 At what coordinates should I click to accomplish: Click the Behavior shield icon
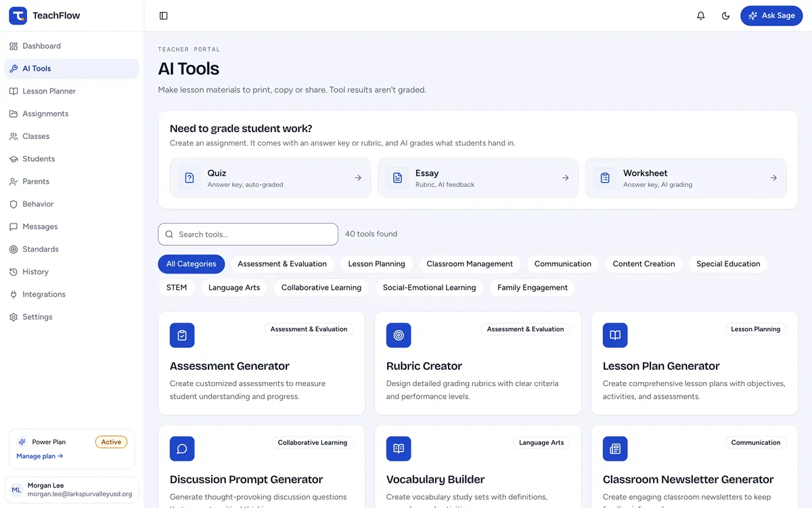tap(14, 204)
